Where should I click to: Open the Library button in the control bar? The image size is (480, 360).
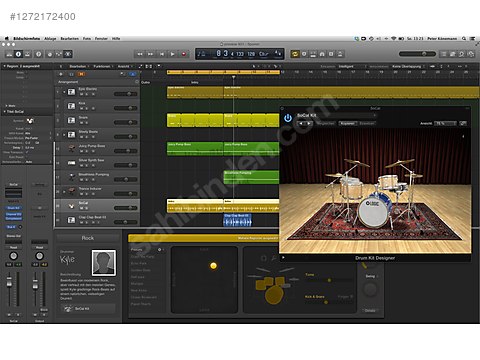[9, 54]
